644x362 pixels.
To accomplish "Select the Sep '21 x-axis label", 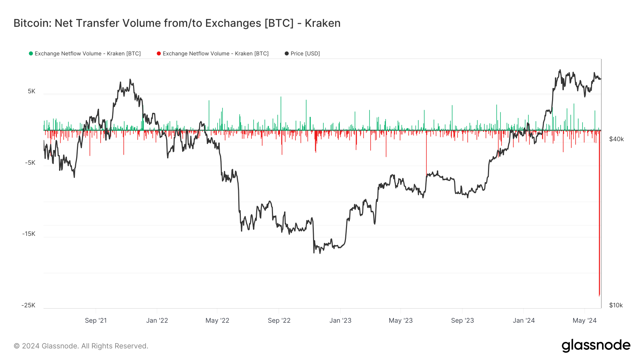I will click(x=96, y=321).
